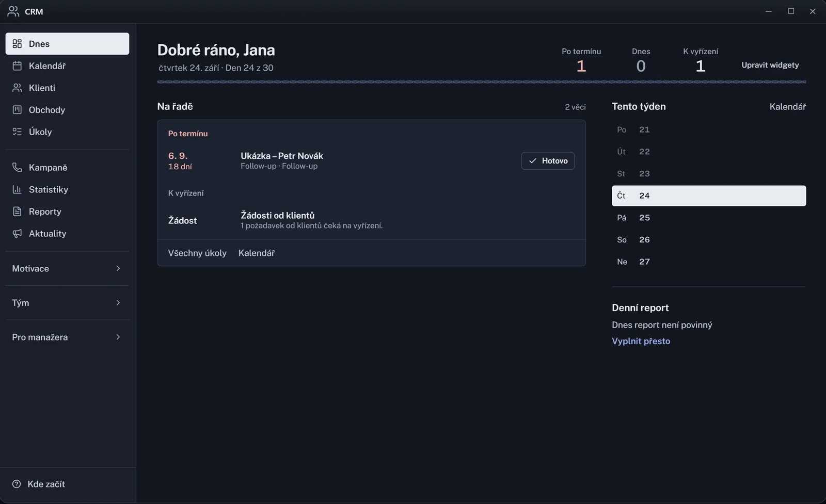Open the Úkoly checklist icon
The width and height of the screenshot is (826, 504).
(x=17, y=132)
